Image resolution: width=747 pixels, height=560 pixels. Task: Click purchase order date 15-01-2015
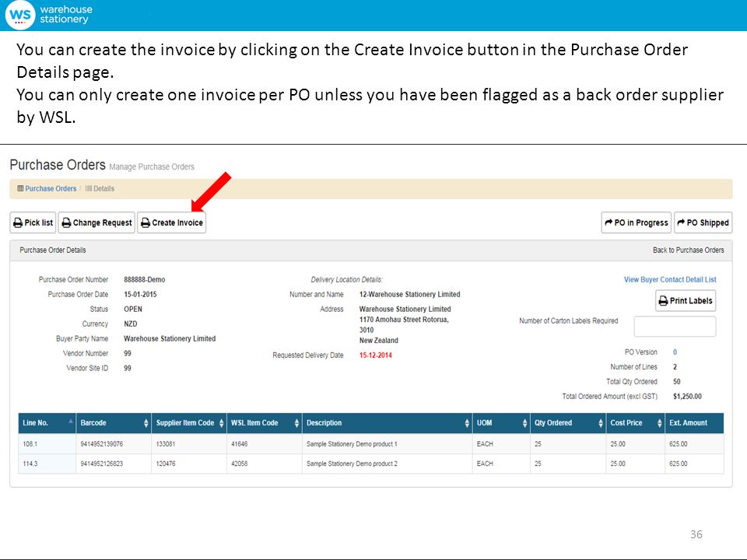(140, 294)
